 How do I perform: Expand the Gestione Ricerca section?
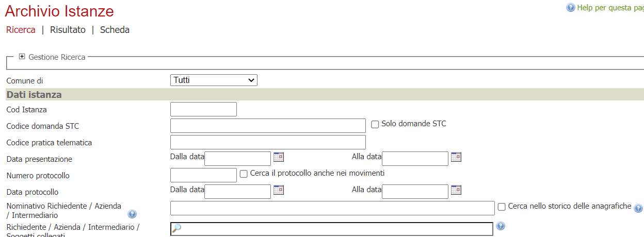(22, 57)
